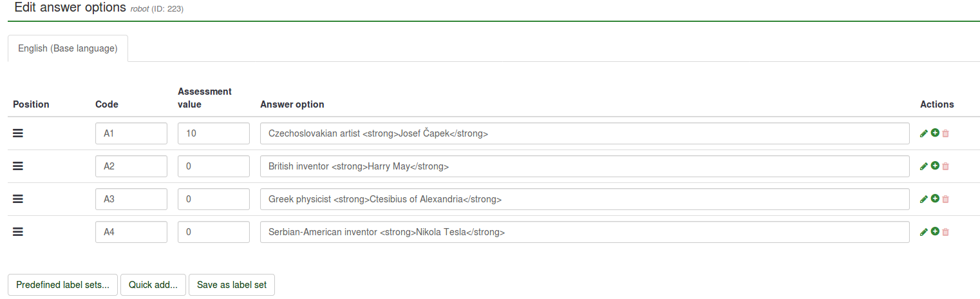Select the A3 row drag handle

coord(18,198)
